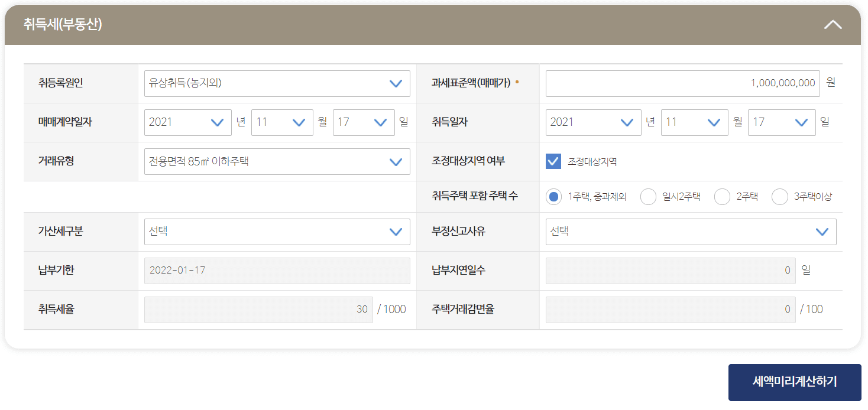Click the 납부지연일수 days field

click(671, 270)
